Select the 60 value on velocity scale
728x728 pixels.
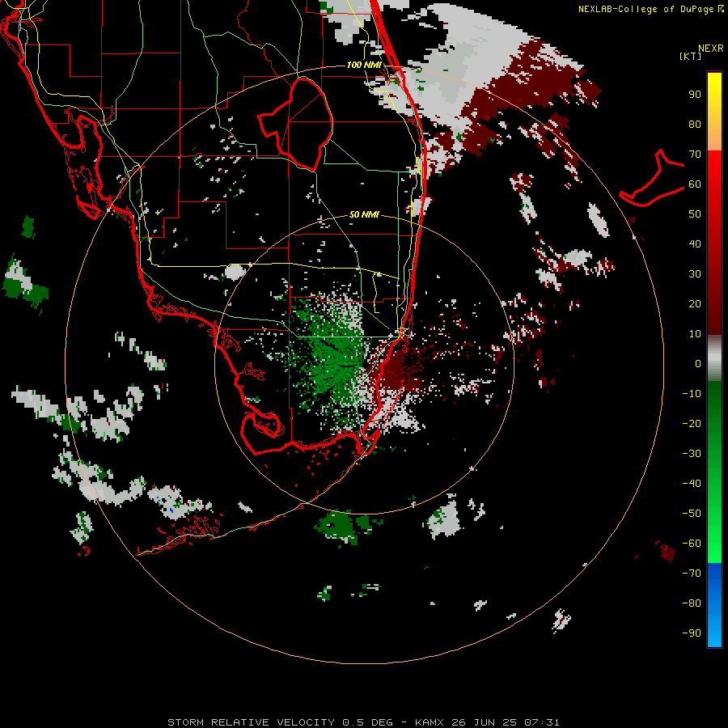click(695, 184)
